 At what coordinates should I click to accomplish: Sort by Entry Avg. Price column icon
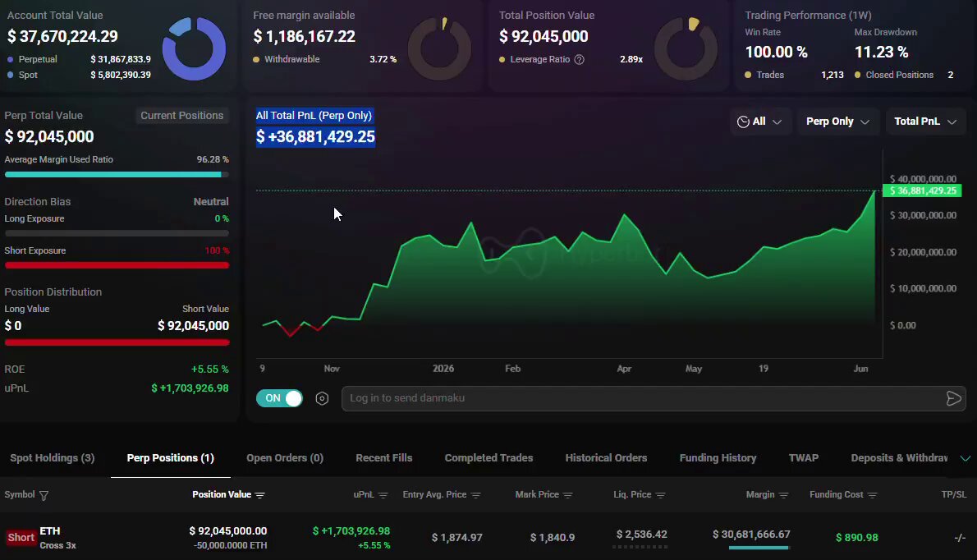(476, 495)
